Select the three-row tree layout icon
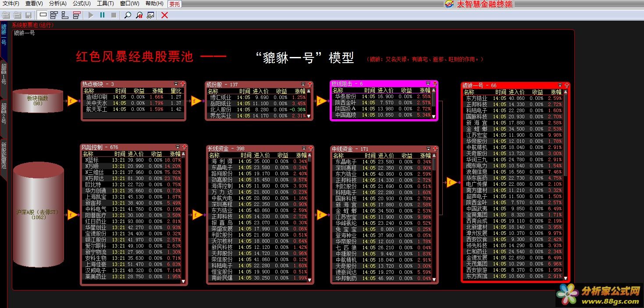 [54, 15]
